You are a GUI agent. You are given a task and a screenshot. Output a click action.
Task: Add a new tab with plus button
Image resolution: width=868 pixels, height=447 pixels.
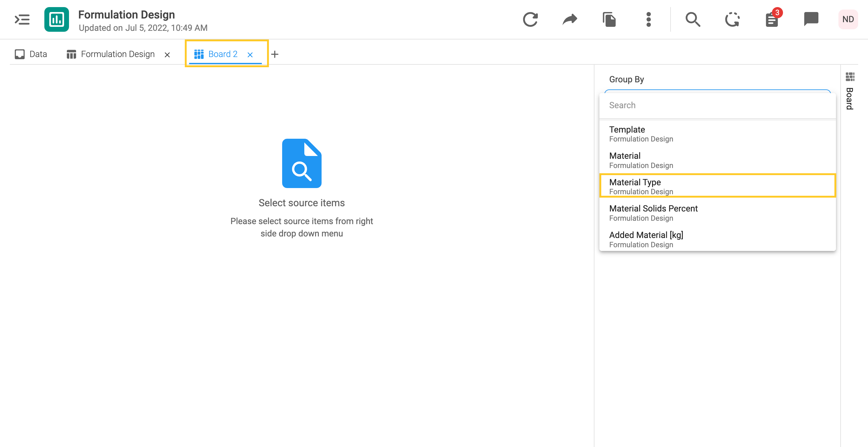point(275,54)
